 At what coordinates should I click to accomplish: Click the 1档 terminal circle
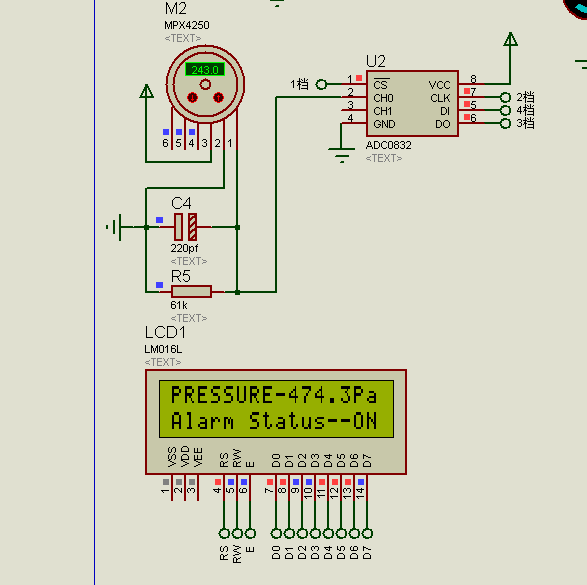[x=321, y=84]
